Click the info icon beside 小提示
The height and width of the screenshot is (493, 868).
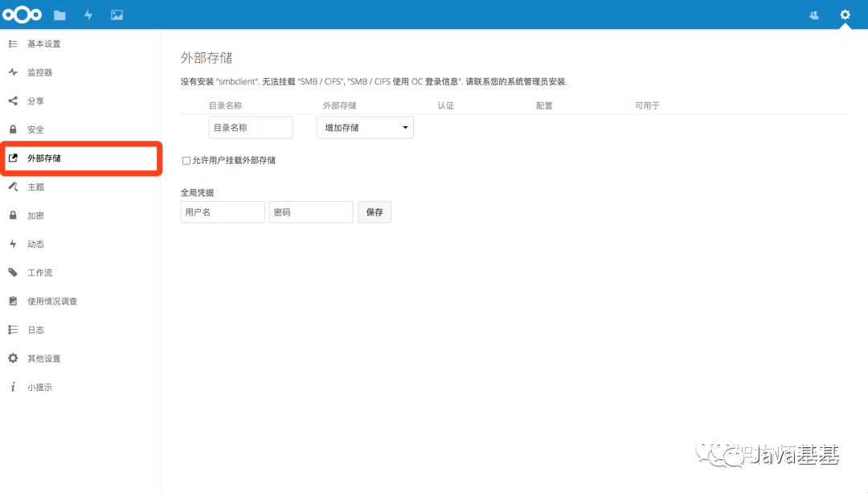click(13, 387)
